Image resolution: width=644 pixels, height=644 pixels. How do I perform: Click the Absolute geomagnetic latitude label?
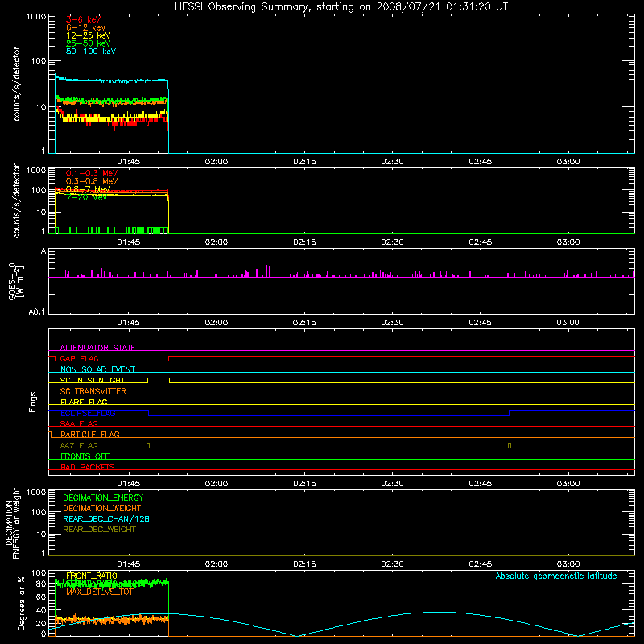coord(556,576)
